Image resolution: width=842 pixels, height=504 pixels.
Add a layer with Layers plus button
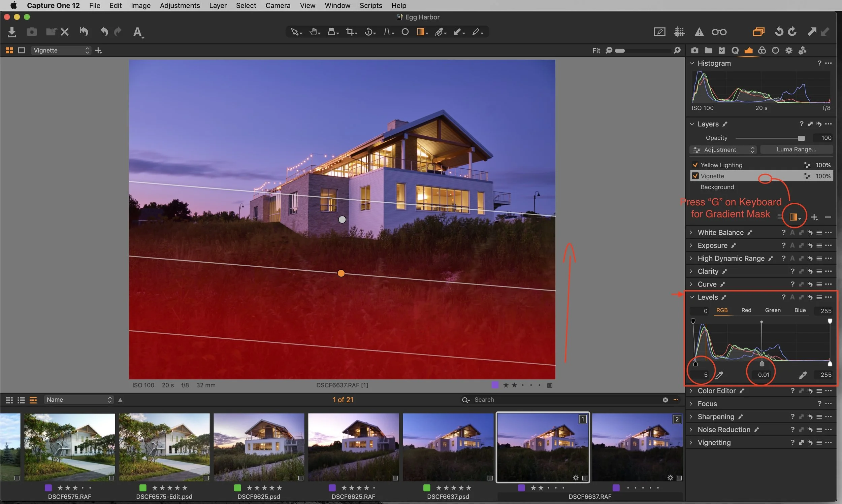(x=814, y=217)
